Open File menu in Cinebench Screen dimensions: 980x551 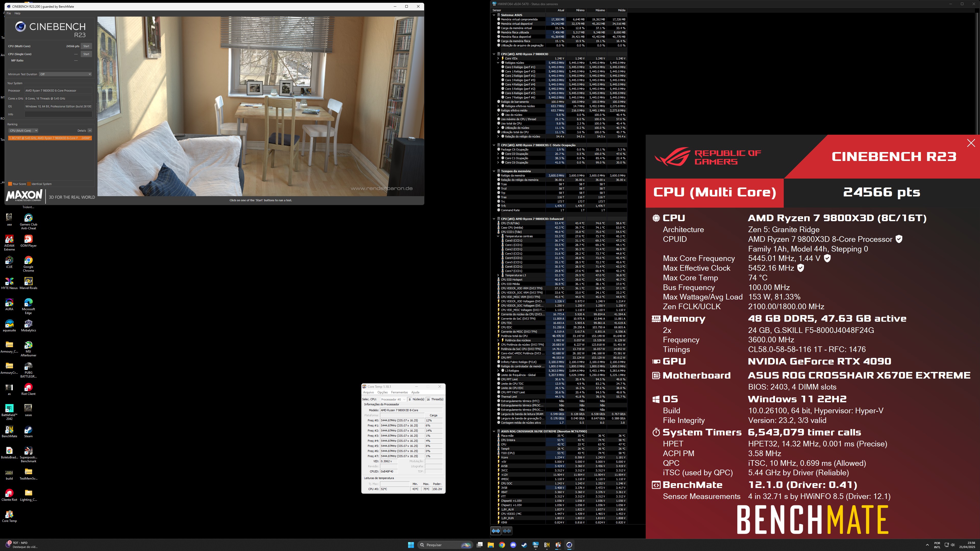click(x=9, y=13)
